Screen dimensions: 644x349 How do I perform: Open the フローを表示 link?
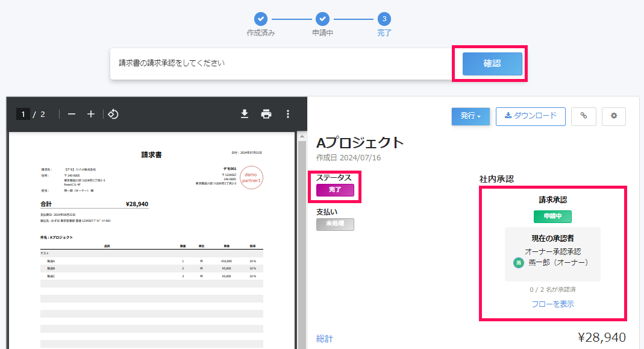pyautogui.click(x=552, y=304)
